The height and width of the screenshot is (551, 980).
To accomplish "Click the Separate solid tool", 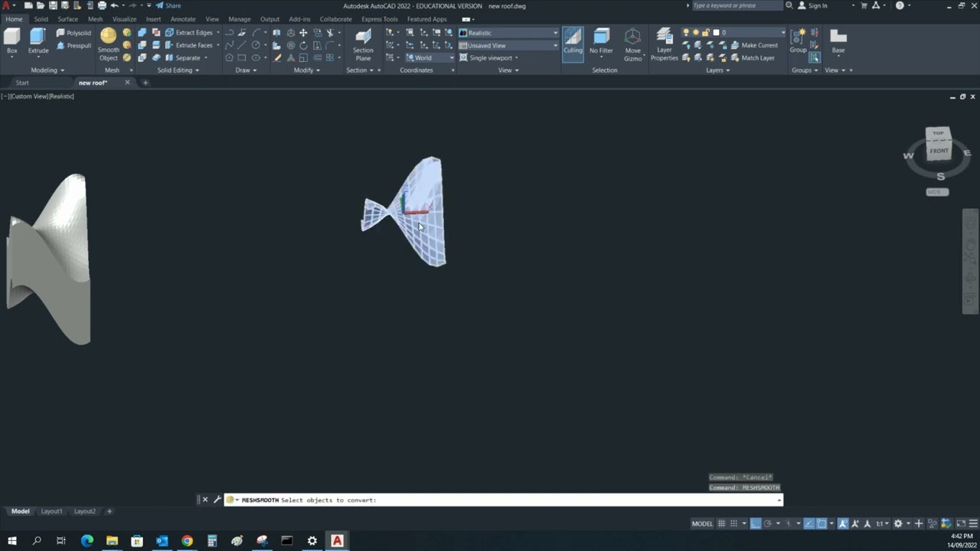I will 182,57.
